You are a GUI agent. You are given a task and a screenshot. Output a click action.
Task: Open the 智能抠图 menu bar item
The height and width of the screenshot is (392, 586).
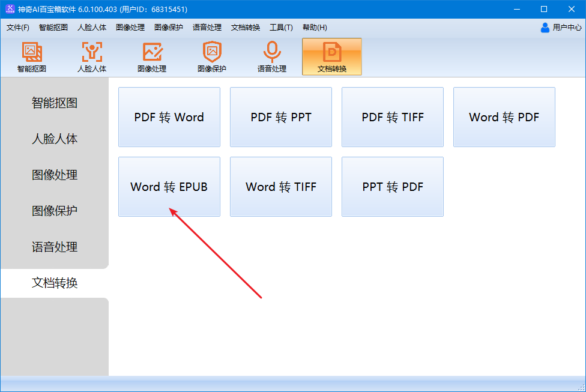point(53,27)
